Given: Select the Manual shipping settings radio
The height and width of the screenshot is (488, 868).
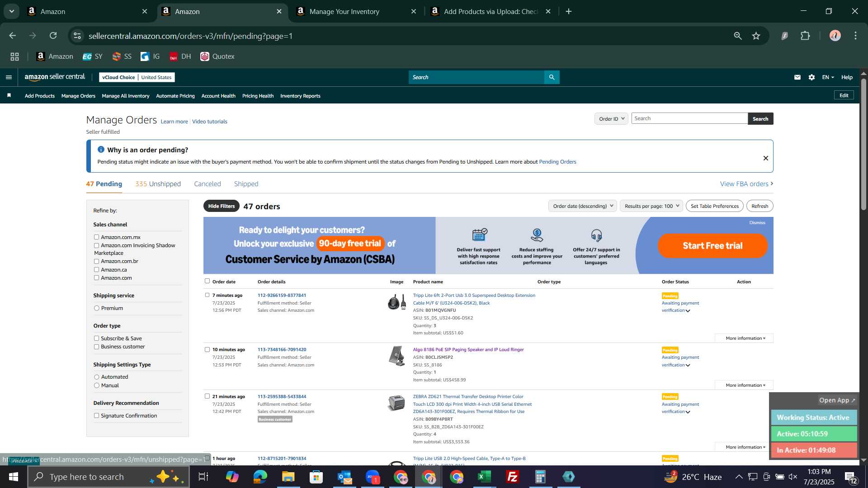Looking at the screenshot, I should [96, 385].
